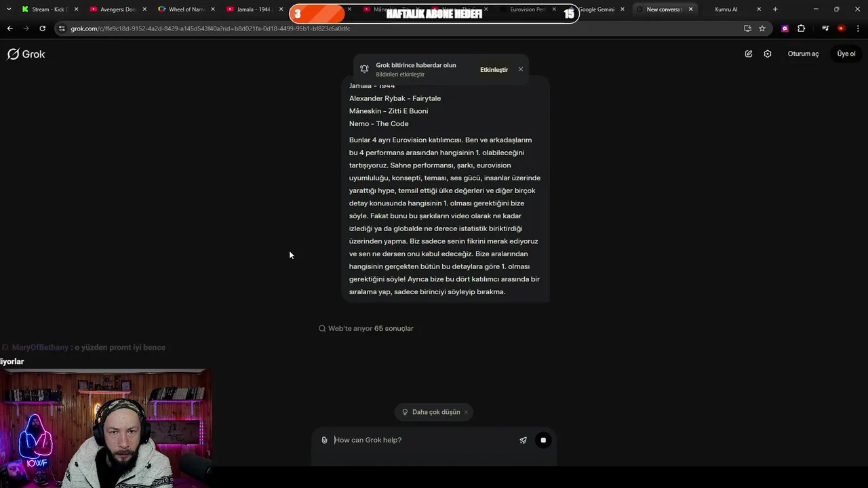Image resolution: width=868 pixels, height=488 pixels.
Task: Click the Oturum aç sign-in button
Action: coord(803,54)
